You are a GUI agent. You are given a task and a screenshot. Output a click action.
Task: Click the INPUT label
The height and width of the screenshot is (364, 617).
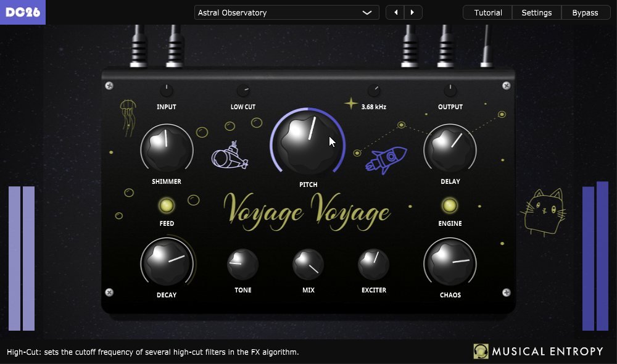coord(167,107)
